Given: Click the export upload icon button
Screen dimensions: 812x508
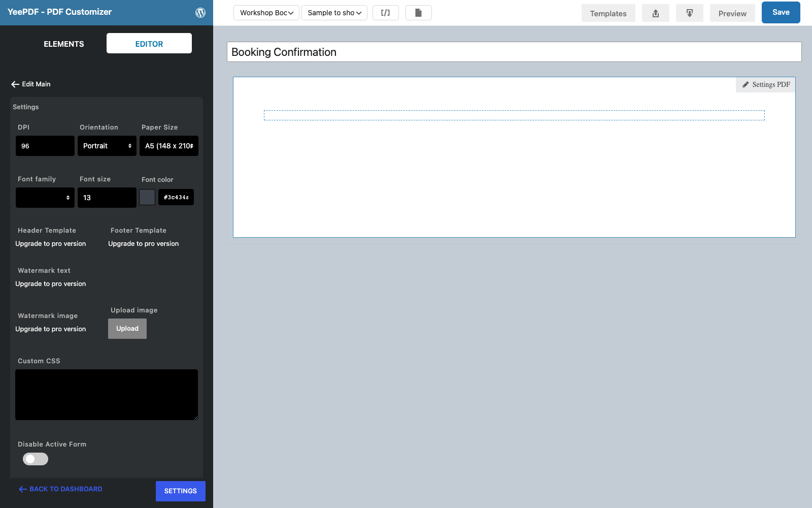Looking at the screenshot, I should [656, 13].
